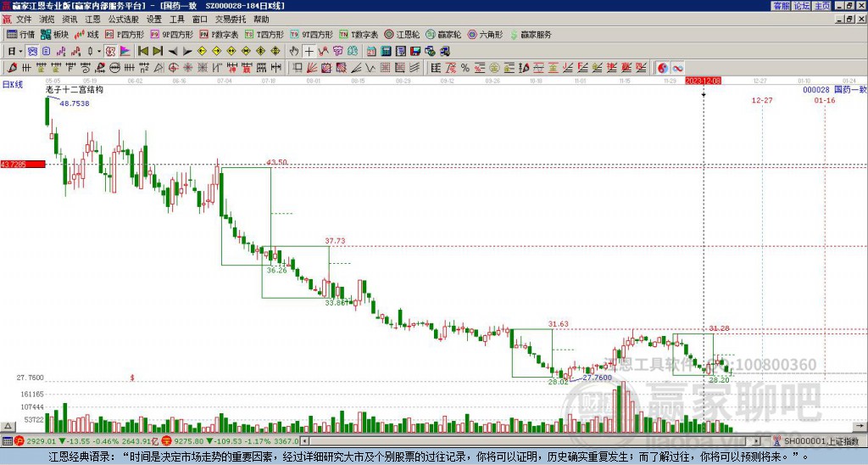The width and height of the screenshot is (868, 465).
Task: Open the 六角形 tool
Action: [x=486, y=34]
